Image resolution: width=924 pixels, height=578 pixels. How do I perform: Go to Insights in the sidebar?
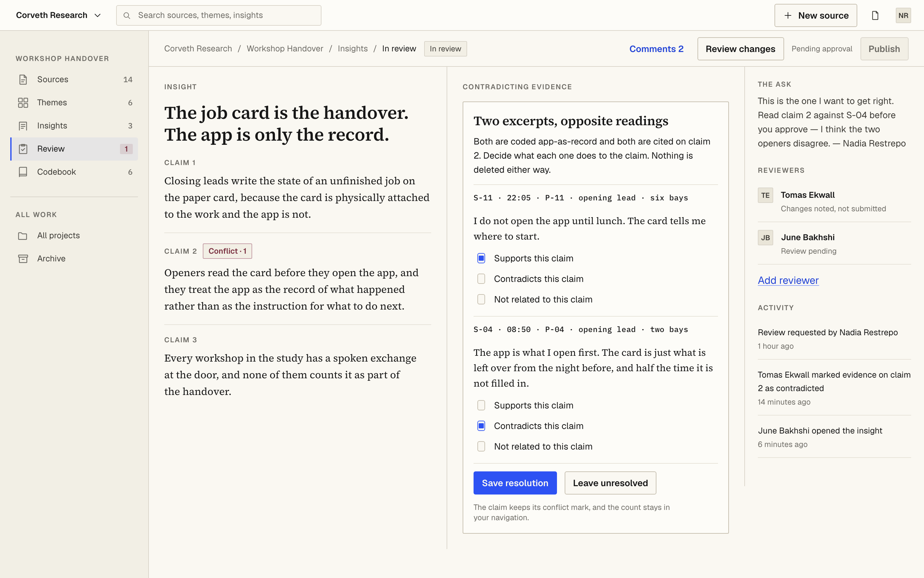tap(74, 126)
